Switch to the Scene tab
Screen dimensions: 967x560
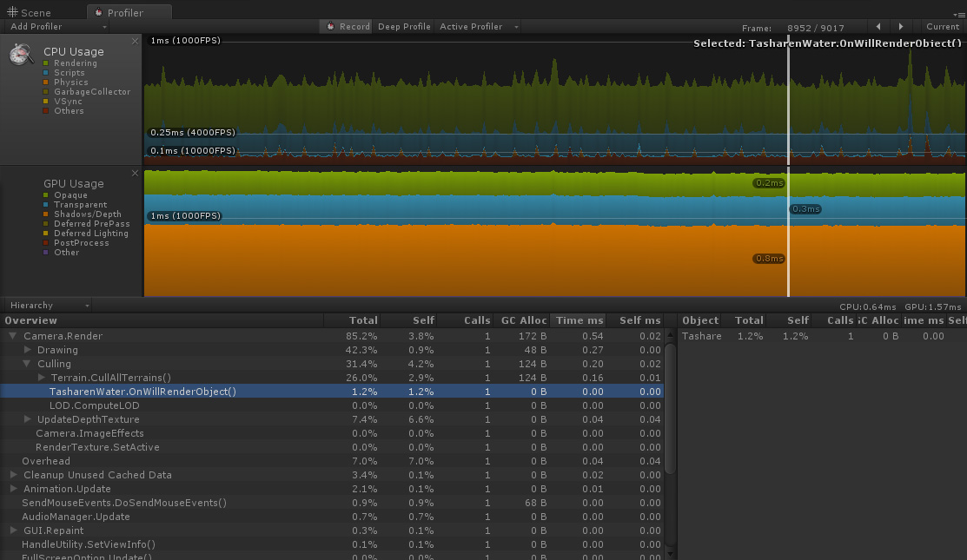click(x=30, y=13)
